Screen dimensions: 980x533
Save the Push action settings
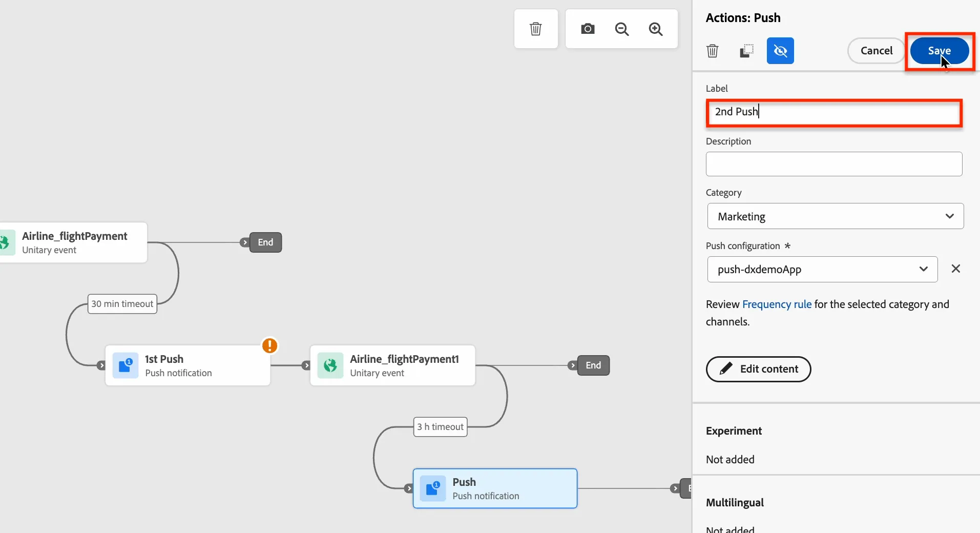tap(939, 51)
